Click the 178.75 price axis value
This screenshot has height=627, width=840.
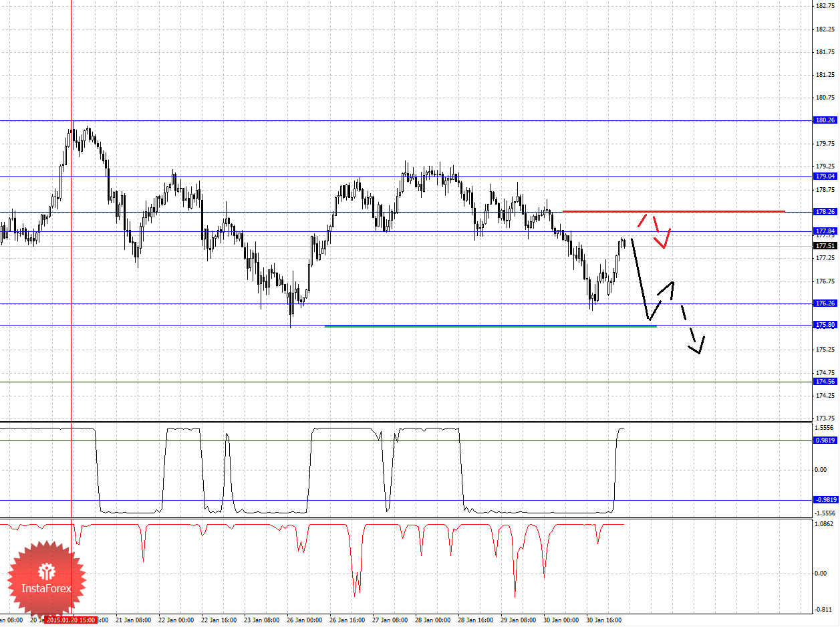827,189
